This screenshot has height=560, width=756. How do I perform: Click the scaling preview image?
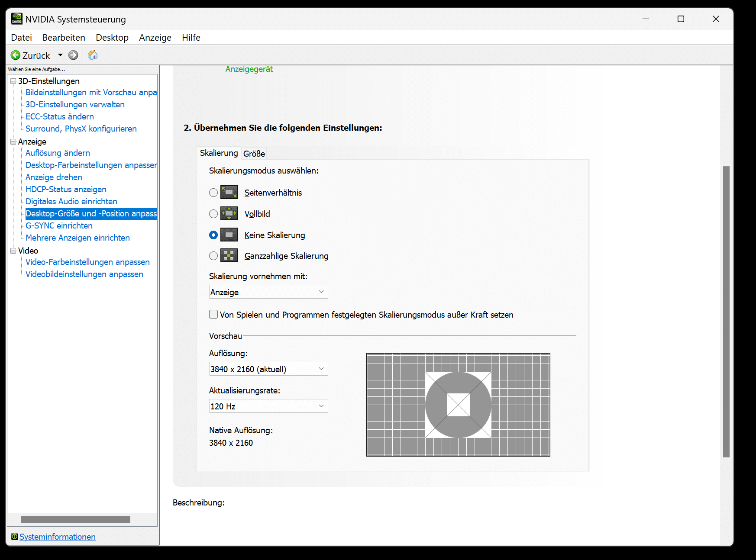coord(458,405)
